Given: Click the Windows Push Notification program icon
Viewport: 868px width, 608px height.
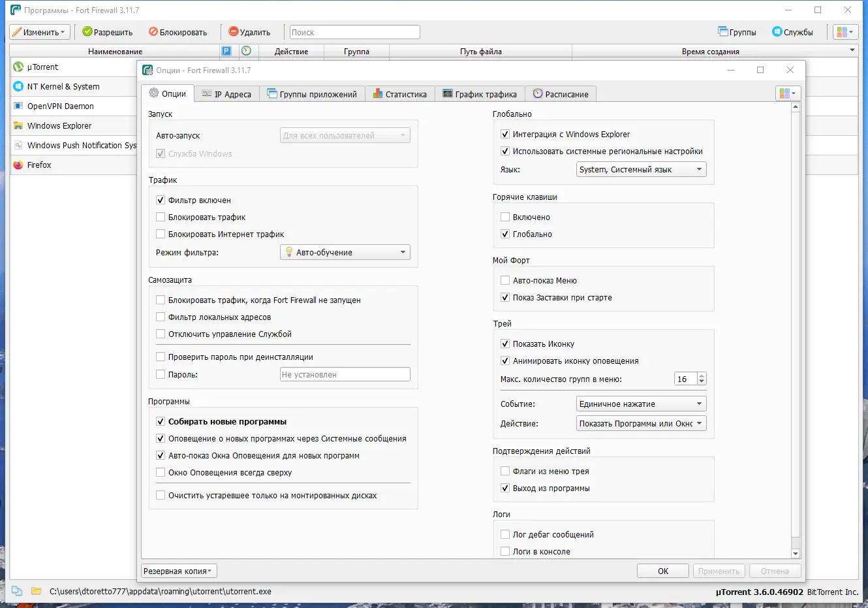Looking at the screenshot, I should tap(18, 145).
